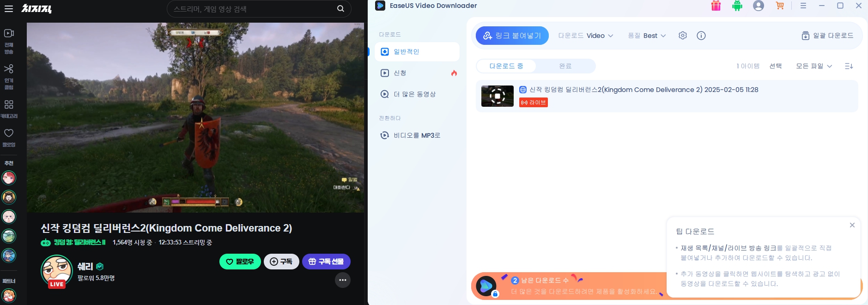The height and width of the screenshot is (305, 868).
Task: Open the EaseUS hamburger menu icon
Action: (x=803, y=6)
